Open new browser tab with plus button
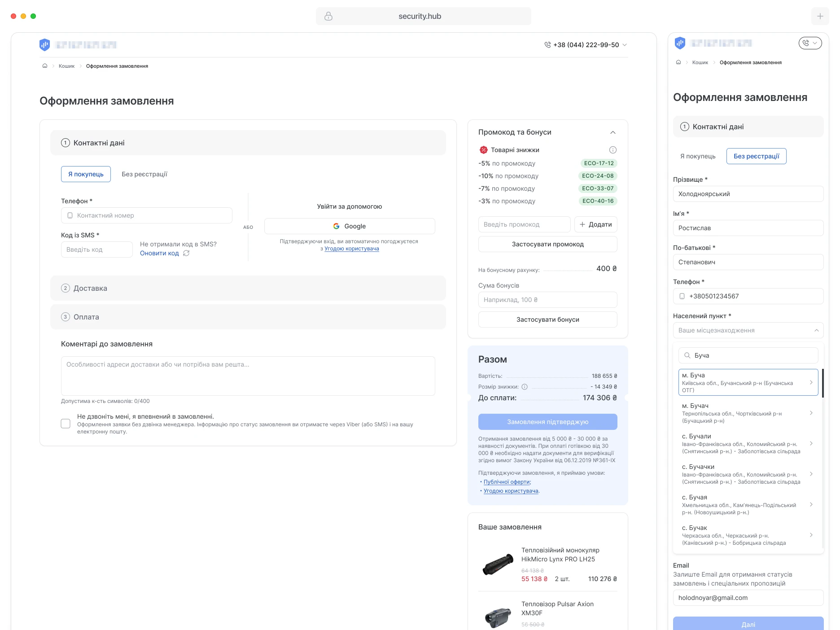 point(820,16)
